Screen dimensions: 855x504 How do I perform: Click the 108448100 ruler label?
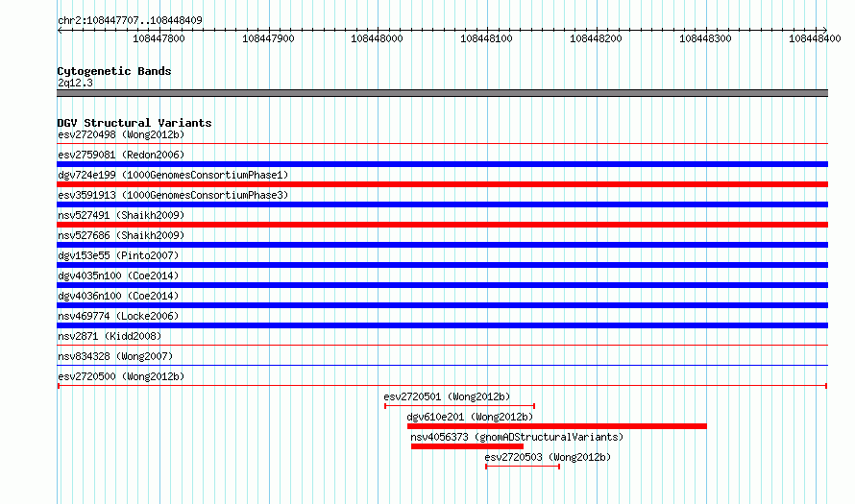pos(487,38)
